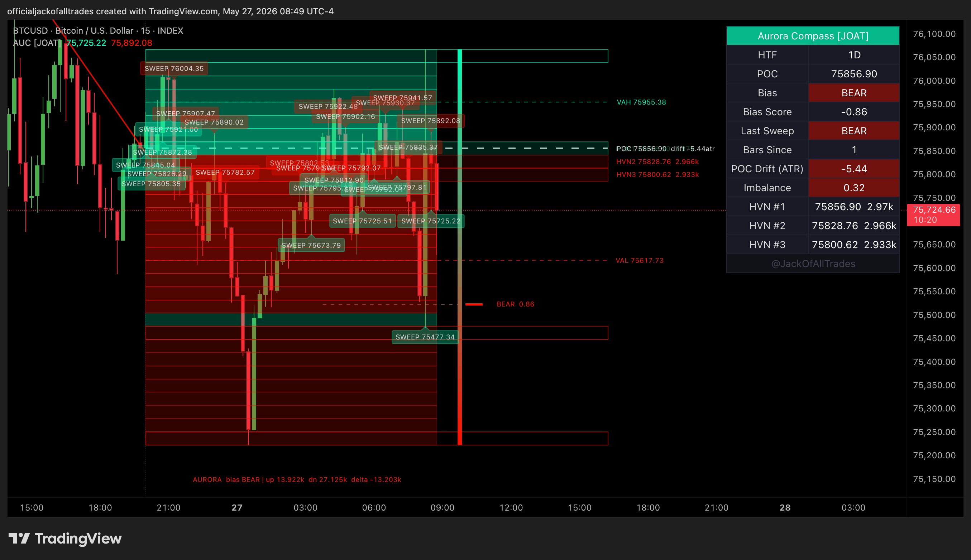
Task: Click the BEAR cell in the Bias row
Action: tap(854, 93)
